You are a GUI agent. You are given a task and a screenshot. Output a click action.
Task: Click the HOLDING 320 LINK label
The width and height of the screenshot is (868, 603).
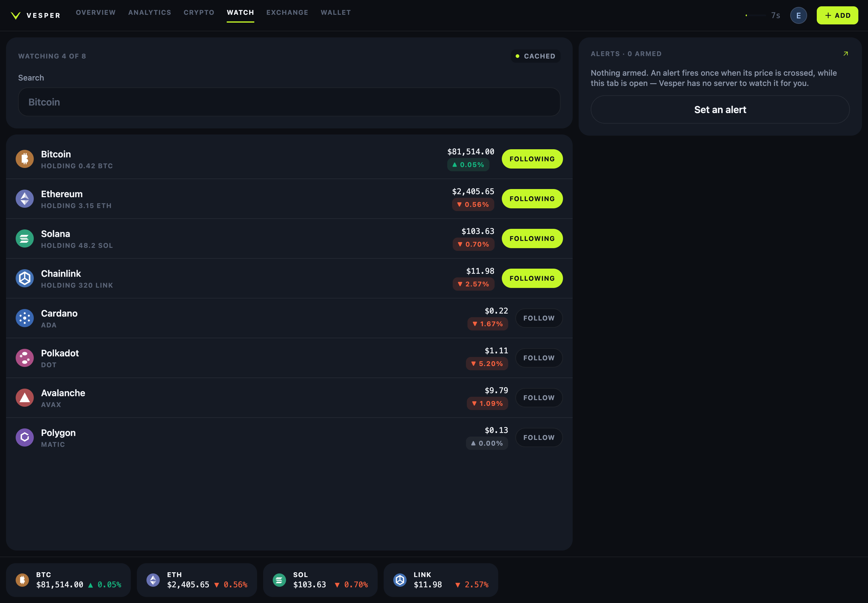(77, 285)
